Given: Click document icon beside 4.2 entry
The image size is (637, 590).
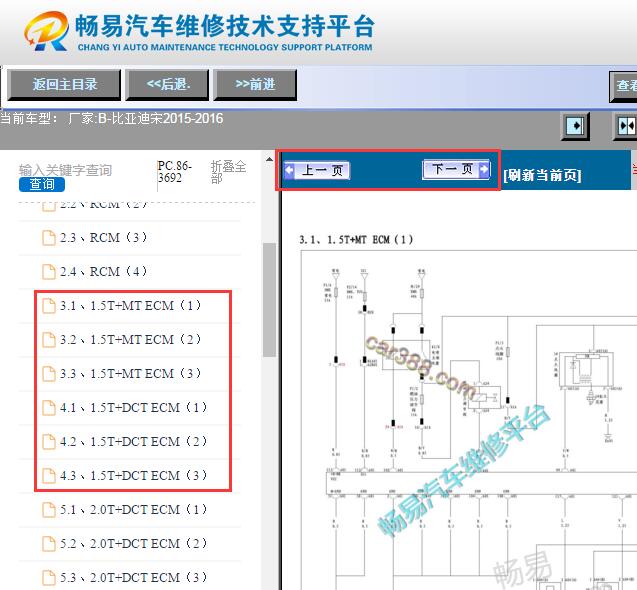Looking at the screenshot, I should click(x=49, y=442).
